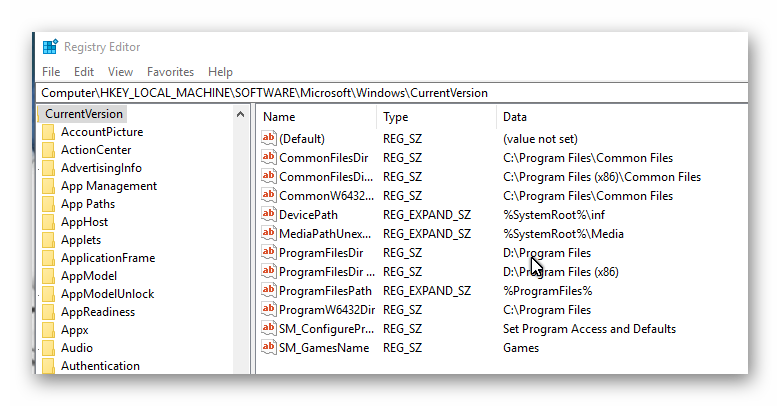Select the CurrentVersion key in the tree
780x406 pixels.
point(84,114)
